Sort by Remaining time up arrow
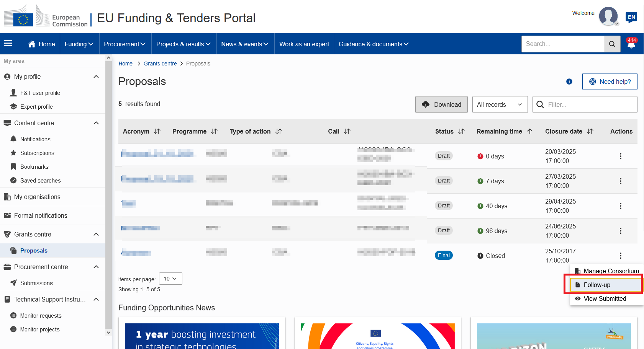 [530, 131]
